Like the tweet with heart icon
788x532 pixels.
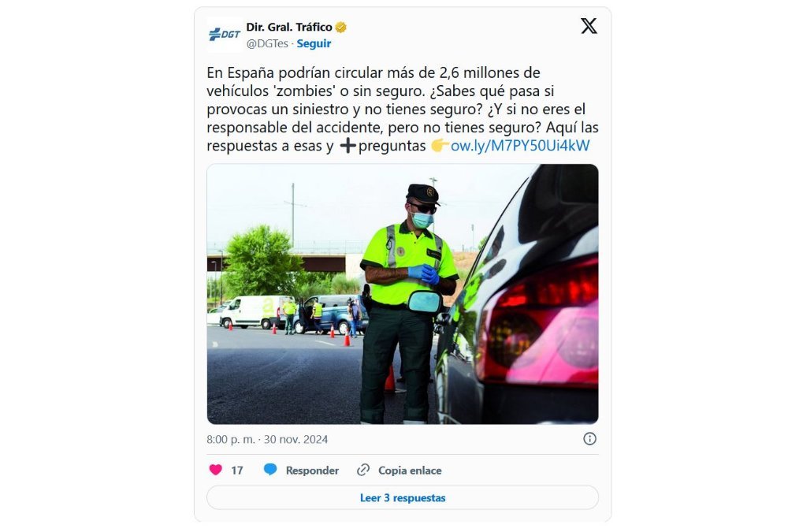(216, 470)
